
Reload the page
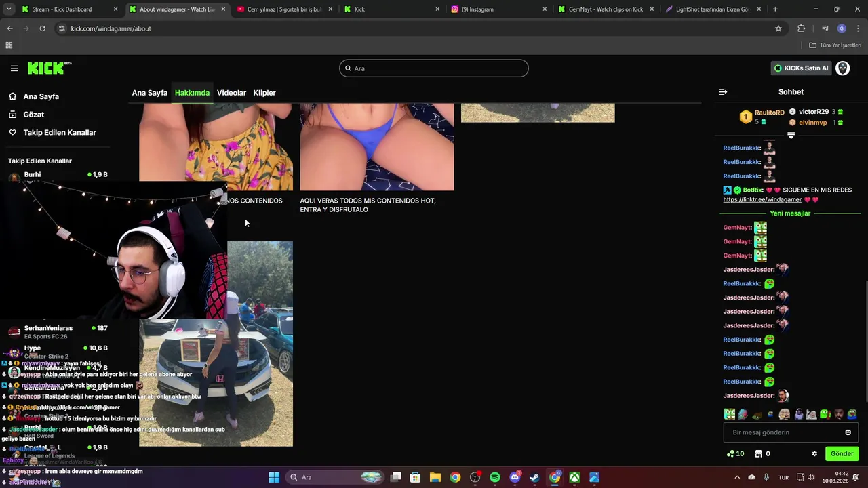click(42, 28)
